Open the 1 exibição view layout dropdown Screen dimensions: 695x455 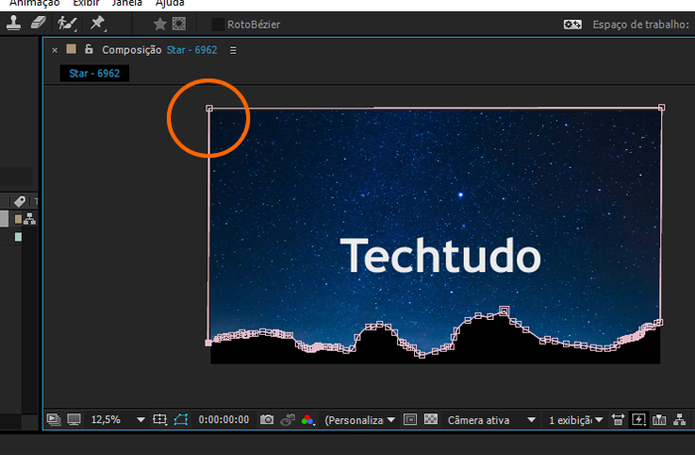[x=576, y=420]
